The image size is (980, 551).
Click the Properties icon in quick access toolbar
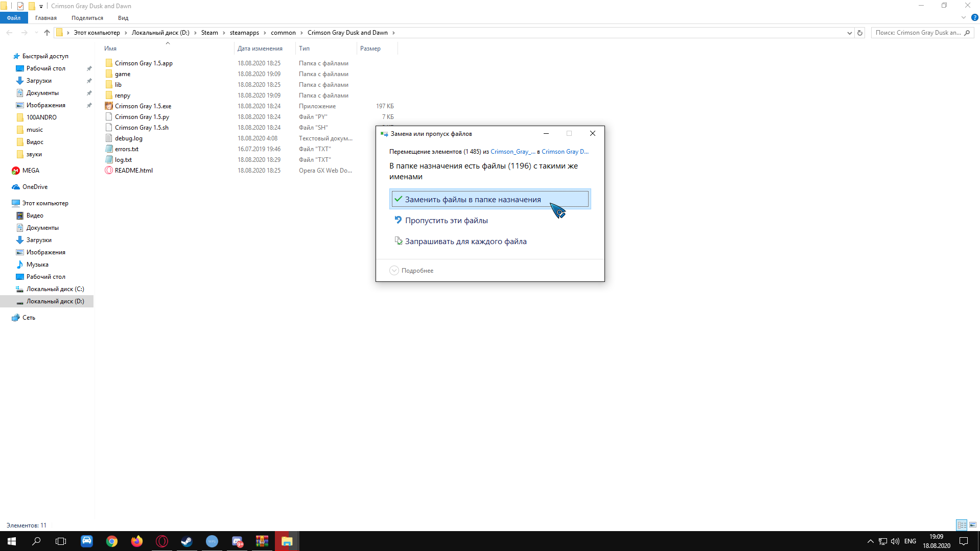pos(20,6)
